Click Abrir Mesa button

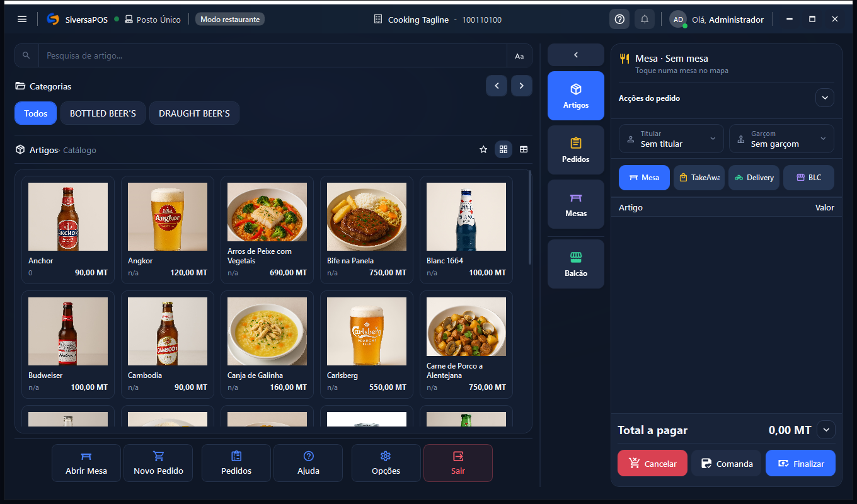point(86,463)
